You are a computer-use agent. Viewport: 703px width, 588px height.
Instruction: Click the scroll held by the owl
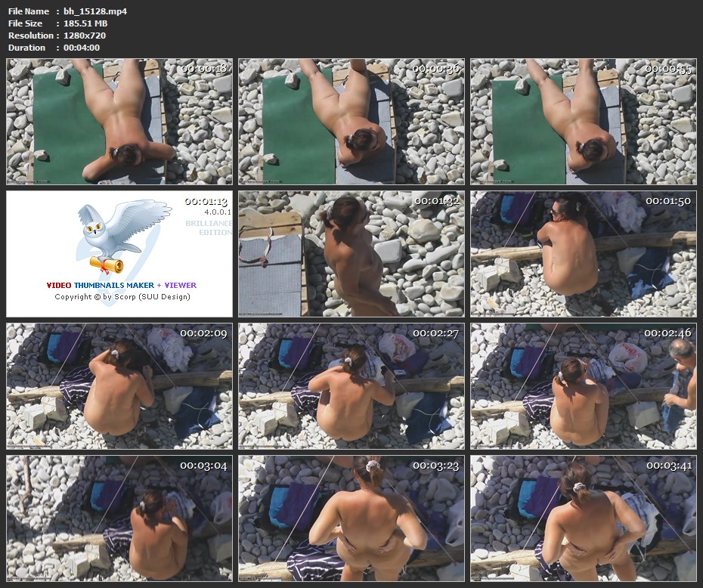pos(107,262)
